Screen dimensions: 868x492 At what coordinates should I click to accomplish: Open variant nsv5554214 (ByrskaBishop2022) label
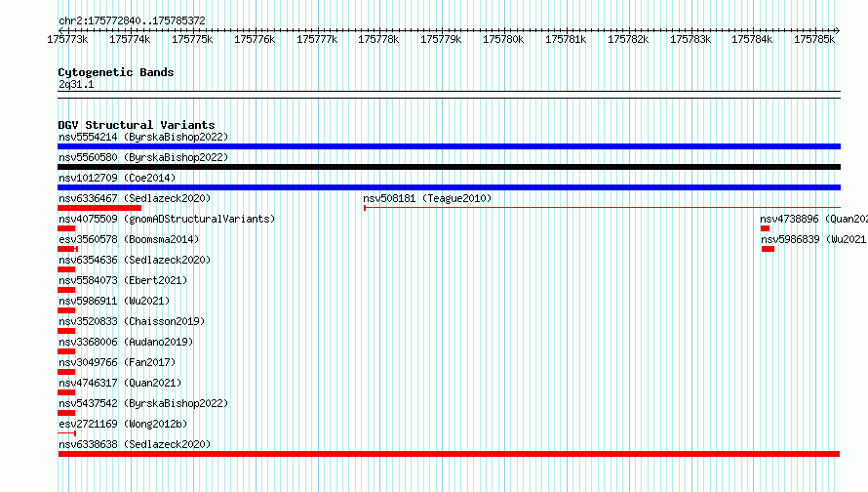(143, 137)
